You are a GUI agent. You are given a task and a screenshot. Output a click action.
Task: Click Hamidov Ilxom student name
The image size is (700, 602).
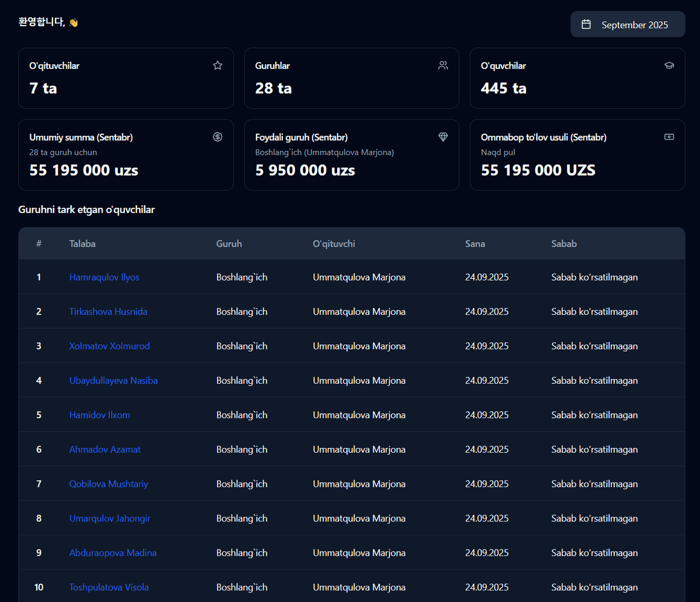(100, 415)
